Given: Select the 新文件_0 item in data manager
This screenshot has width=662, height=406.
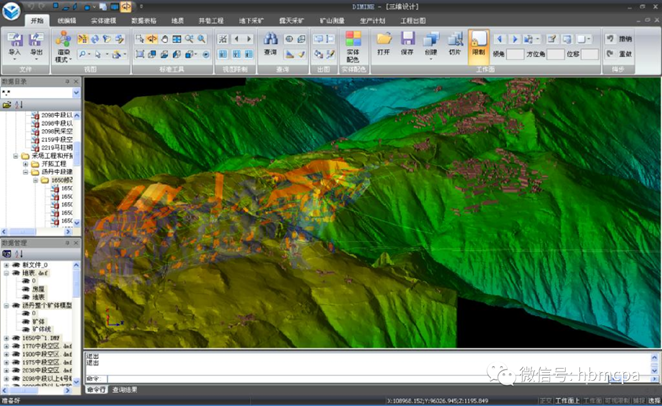Looking at the screenshot, I should 35,264.
